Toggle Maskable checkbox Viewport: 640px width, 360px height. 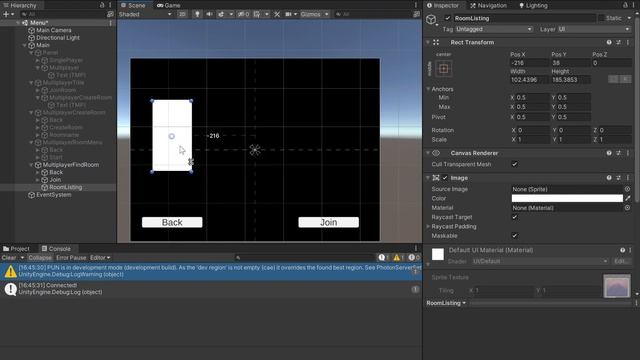click(x=514, y=236)
